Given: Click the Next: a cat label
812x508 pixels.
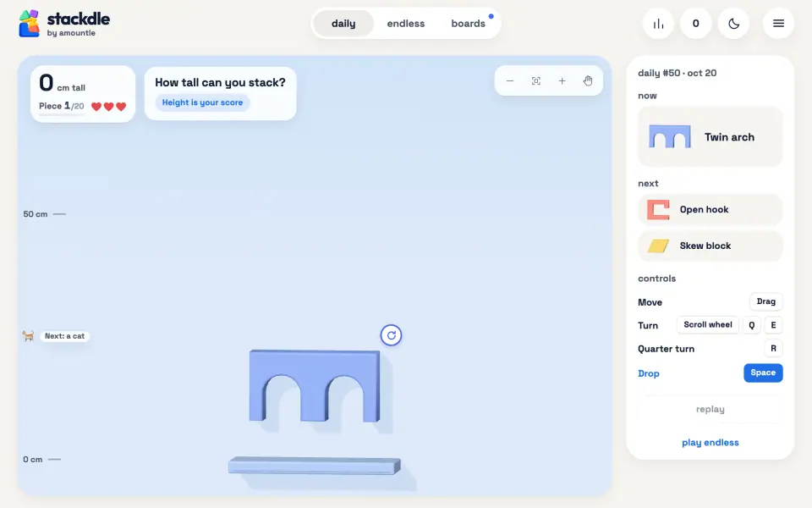Looking at the screenshot, I should coord(65,336).
